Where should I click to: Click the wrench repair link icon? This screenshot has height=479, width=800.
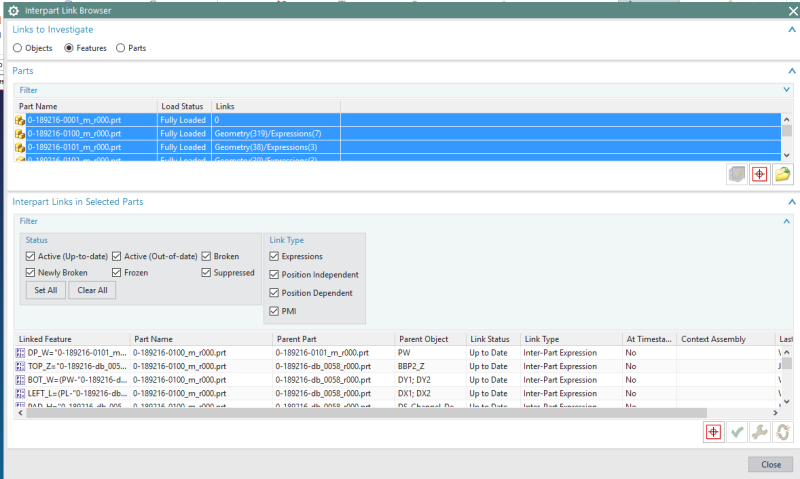pos(760,432)
